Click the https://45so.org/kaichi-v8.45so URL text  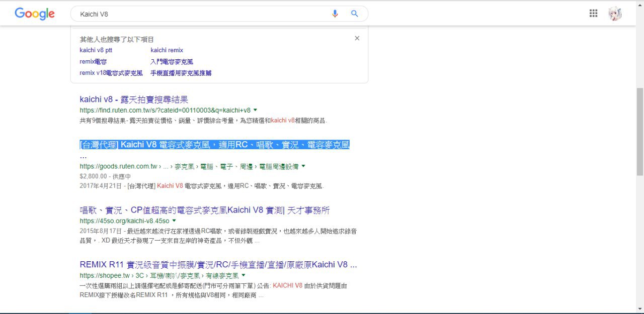(124, 221)
